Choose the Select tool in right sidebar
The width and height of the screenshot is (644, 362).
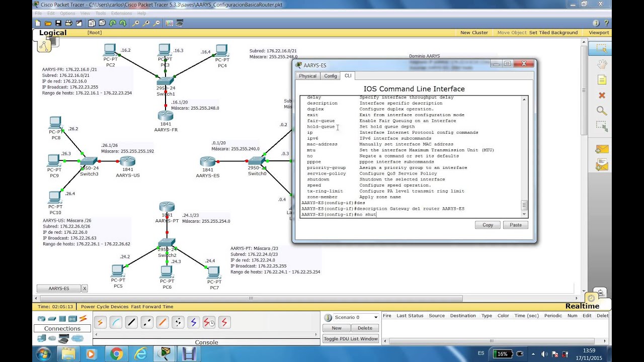[x=601, y=48]
